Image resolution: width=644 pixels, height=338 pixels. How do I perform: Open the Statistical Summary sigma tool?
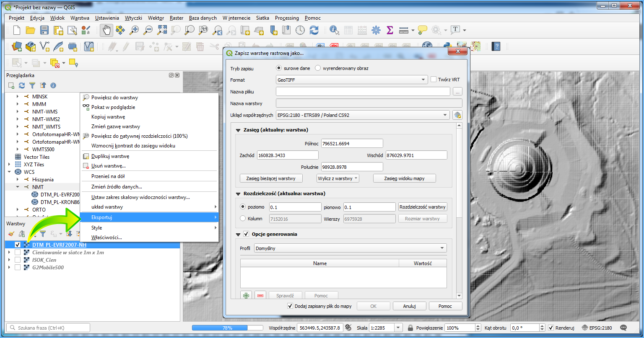click(390, 30)
